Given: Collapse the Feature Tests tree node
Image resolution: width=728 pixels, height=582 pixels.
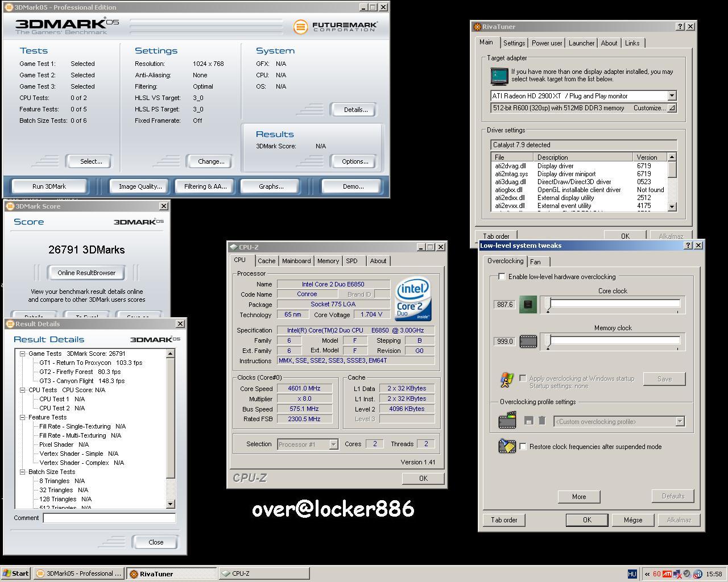Looking at the screenshot, I should (23, 417).
